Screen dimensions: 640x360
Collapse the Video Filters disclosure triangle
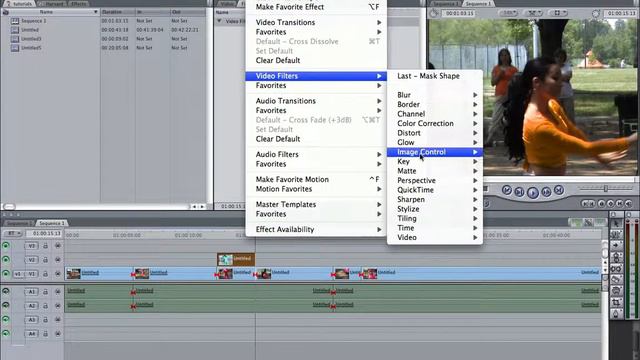[219, 21]
